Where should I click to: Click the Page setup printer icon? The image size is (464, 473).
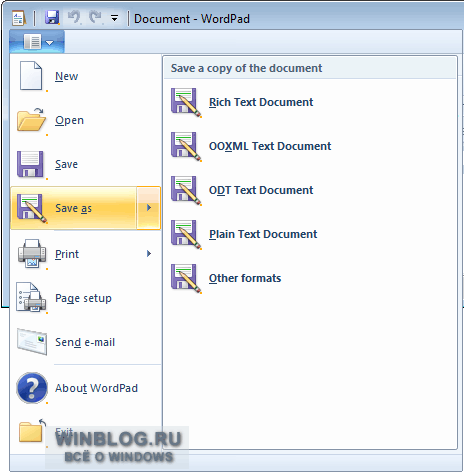pos(31,297)
